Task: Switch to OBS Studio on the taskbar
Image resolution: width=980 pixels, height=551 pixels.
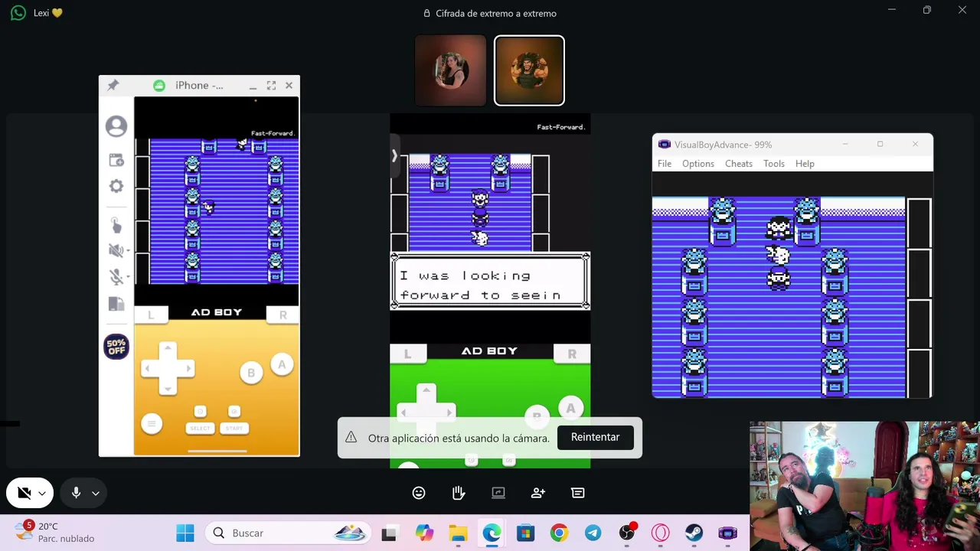Action: [627, 533]
